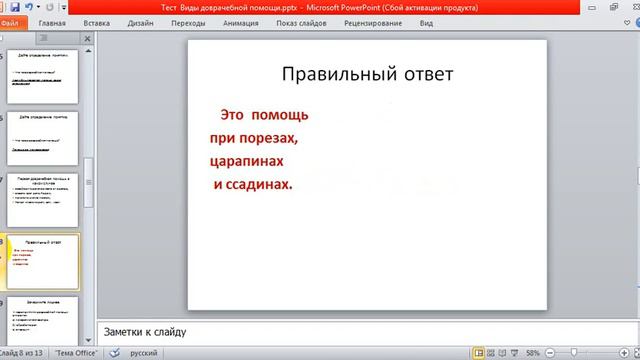The height and width of the screenshot is (360, 640).
Task: Switch to the Главная ribbon tab
Action: coord(52,23)
